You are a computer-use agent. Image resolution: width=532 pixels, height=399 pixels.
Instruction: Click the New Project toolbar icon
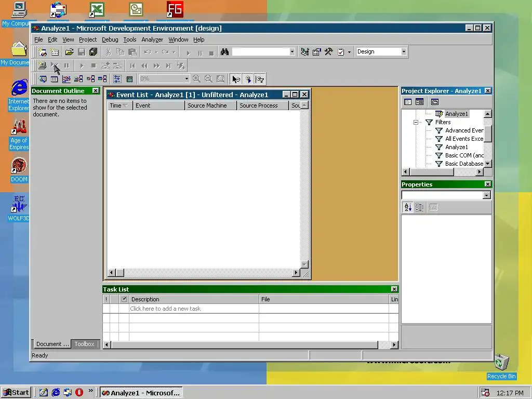click(x=43, y=52)
